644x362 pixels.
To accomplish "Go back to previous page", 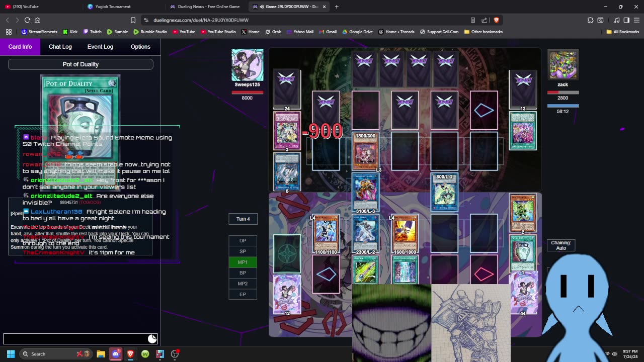I will [7, 20].
